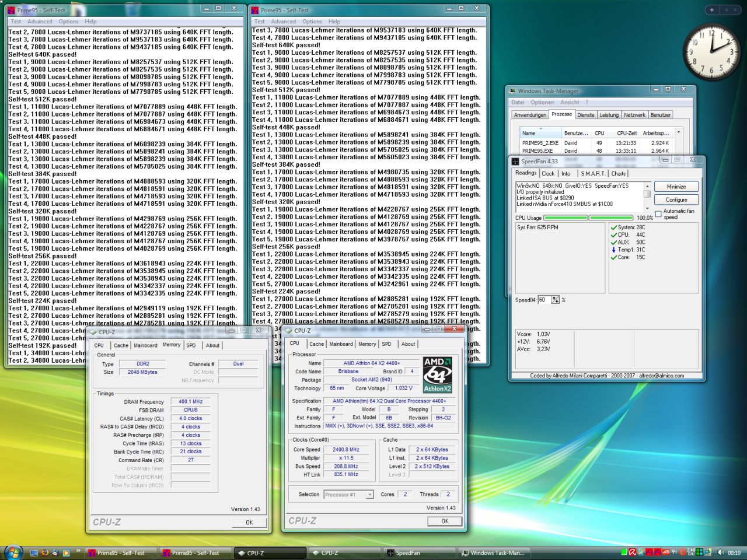This screenshot has width=747, height=560.
Task: Click the System temperature checkmark icon
Action: tap(613, 228)
